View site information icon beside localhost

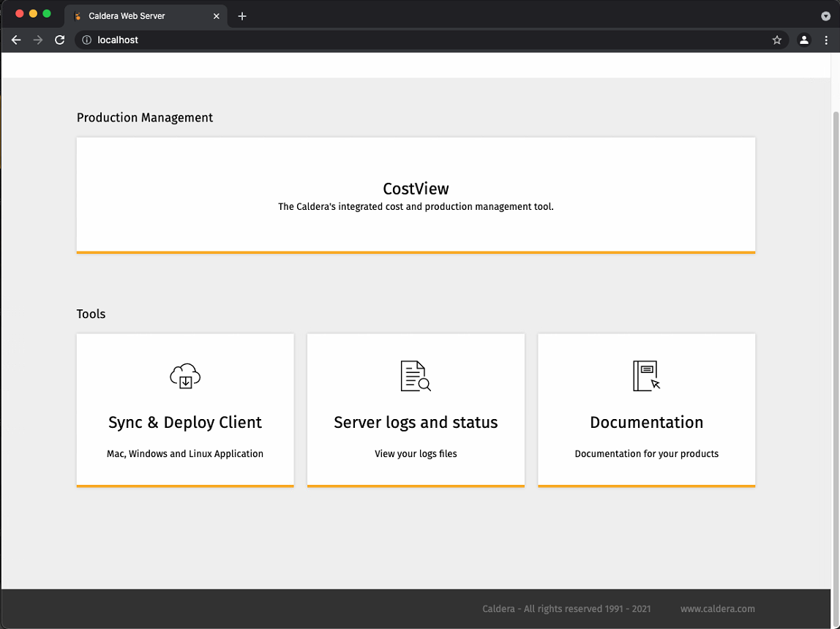[86, 40]
